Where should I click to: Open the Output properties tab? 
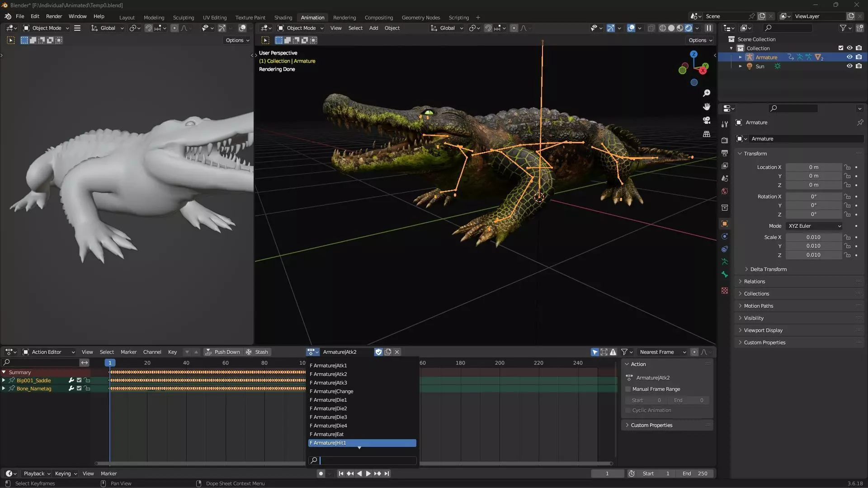point(725,153)
